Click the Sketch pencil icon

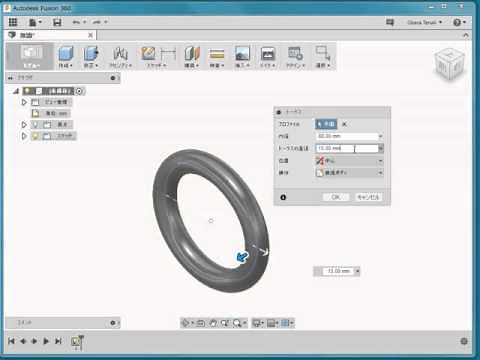(148, 53)
